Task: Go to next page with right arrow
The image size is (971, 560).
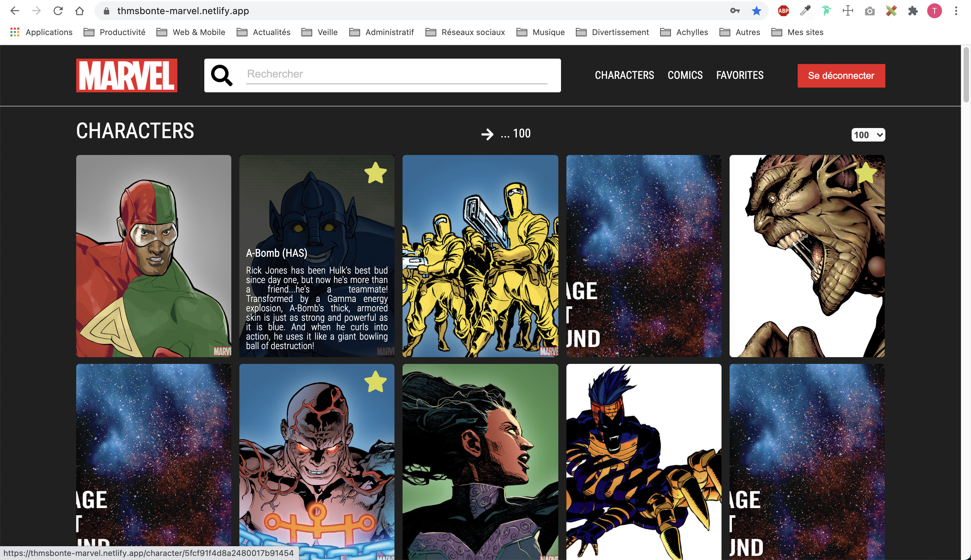Action: point(487,134)
